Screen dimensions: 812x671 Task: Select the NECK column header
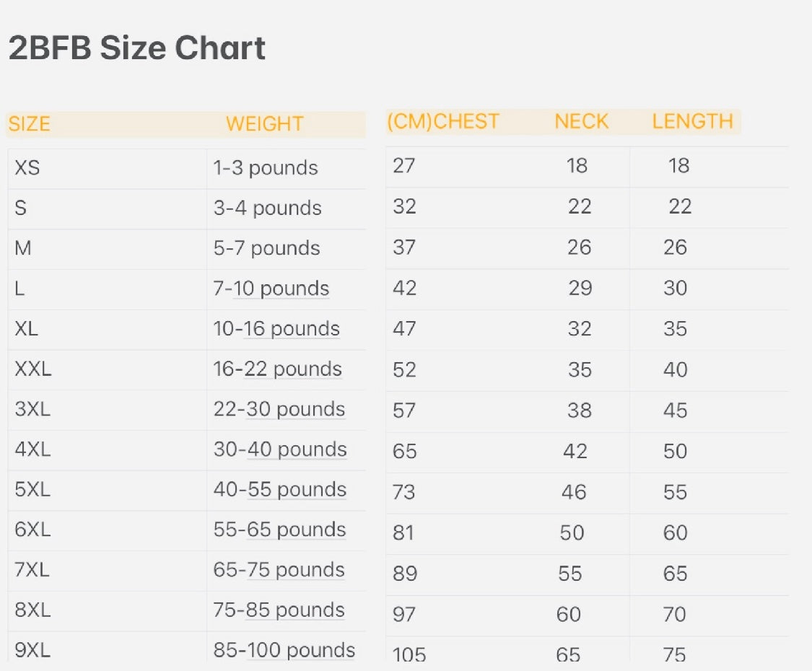coord(581,121)
